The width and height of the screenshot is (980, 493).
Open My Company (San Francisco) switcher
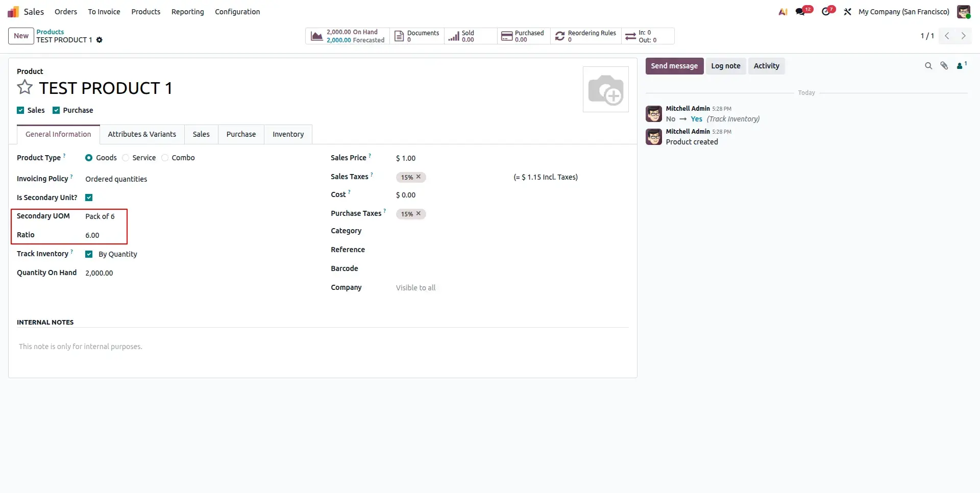click(x=904, y=12)
